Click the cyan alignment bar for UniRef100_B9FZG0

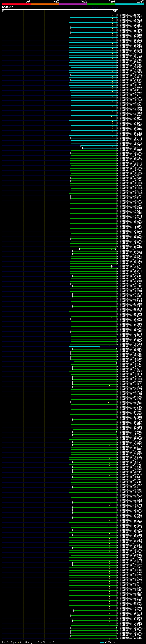click(94, 15)
